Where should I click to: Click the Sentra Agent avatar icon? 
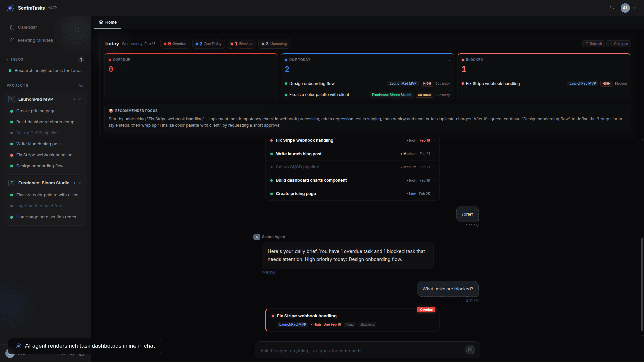257,237
